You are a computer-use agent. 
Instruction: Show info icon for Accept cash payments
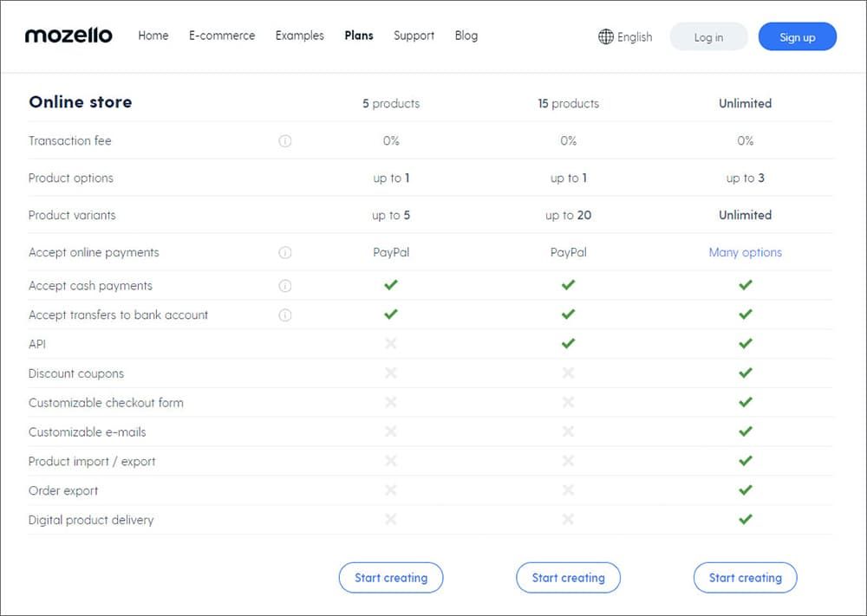pyautogui.click(x=284, y=286)
